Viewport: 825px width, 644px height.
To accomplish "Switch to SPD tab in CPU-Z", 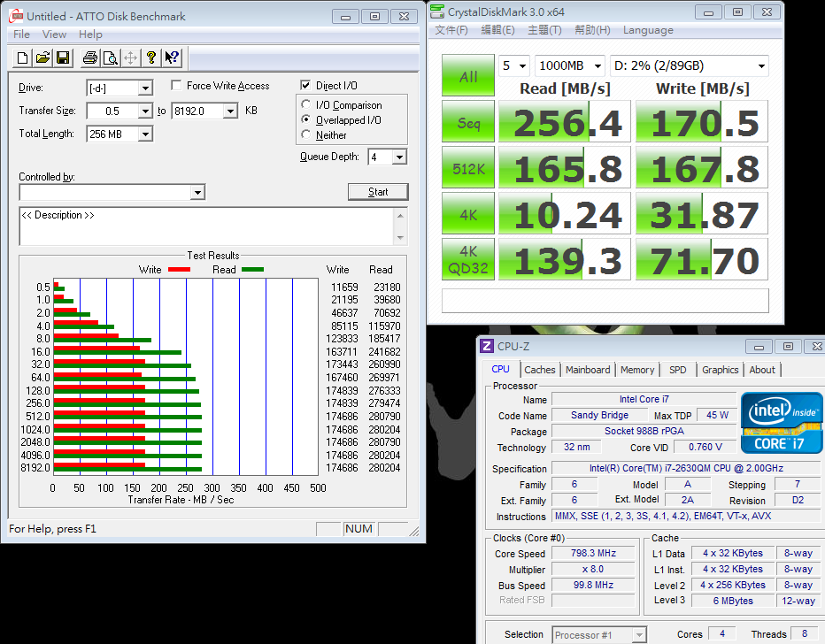I will coord(678,370).
